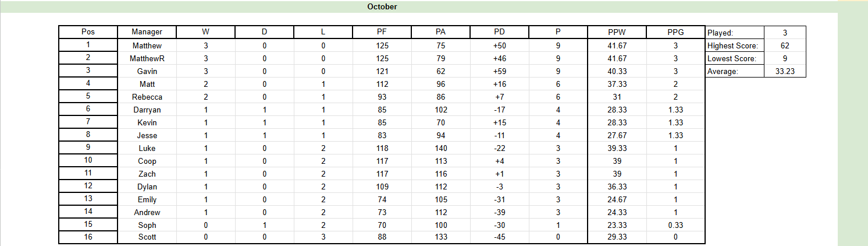
Task: Click the Played label cell
Action: [734, 33]
